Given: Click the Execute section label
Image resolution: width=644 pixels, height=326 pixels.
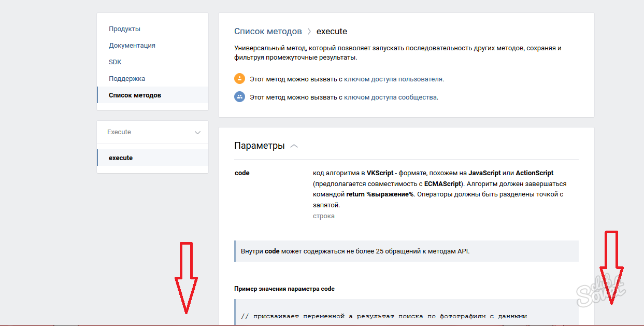Looking at the screenshot, I should tap(119, 132).
